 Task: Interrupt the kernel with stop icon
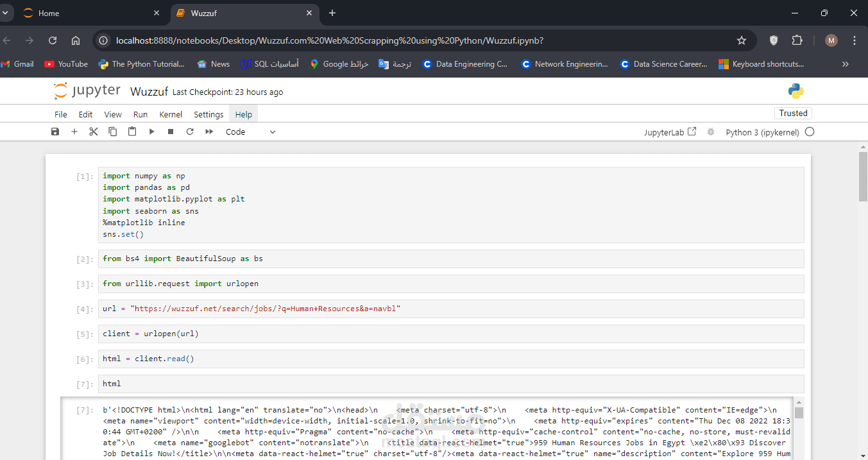171,132
